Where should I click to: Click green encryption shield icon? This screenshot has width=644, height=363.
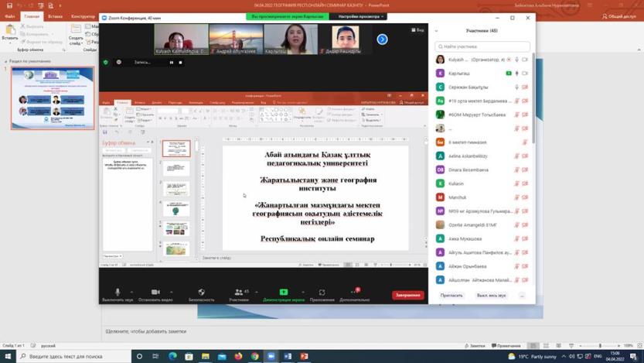pyautogui.click(x=106, y=62)
